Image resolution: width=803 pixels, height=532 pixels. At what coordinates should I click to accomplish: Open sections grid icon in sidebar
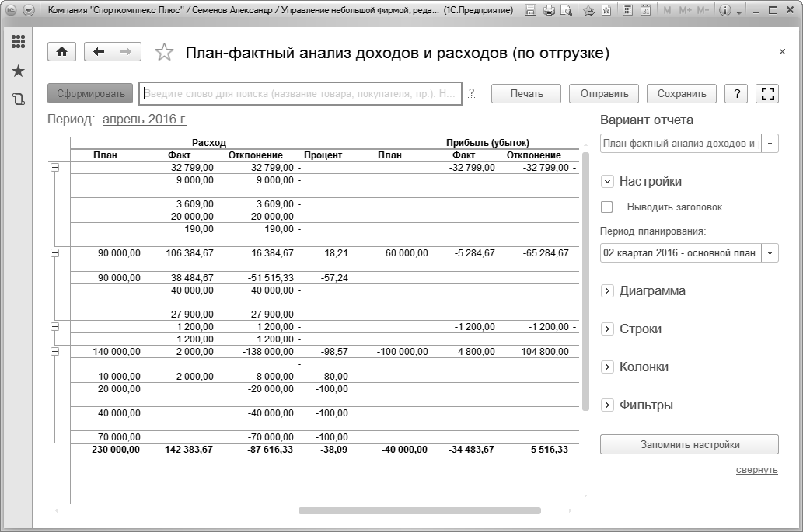18,41
